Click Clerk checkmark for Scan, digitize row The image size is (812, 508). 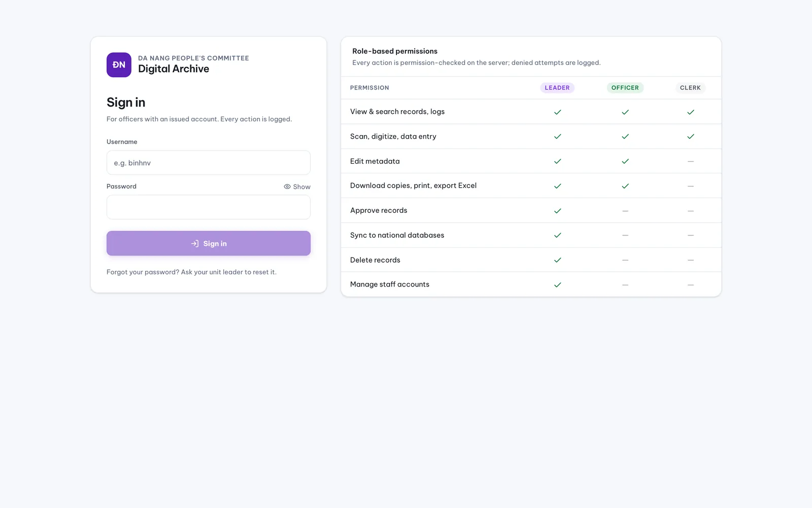click(x=691, y=137)
